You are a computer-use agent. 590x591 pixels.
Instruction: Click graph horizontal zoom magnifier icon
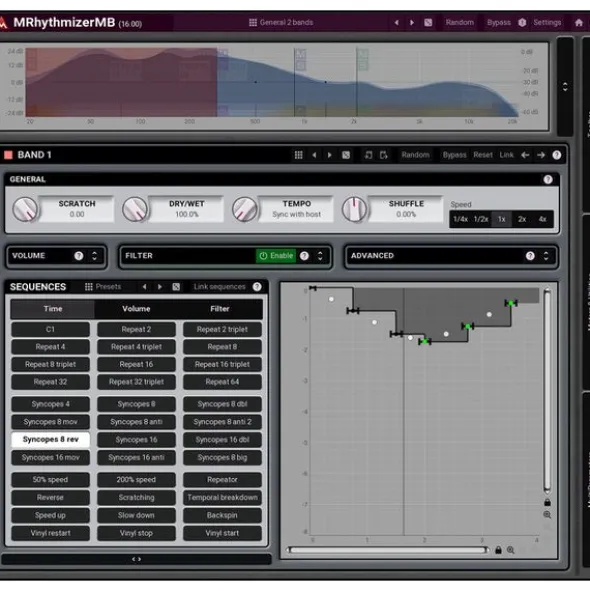click(x=510, y=550)
